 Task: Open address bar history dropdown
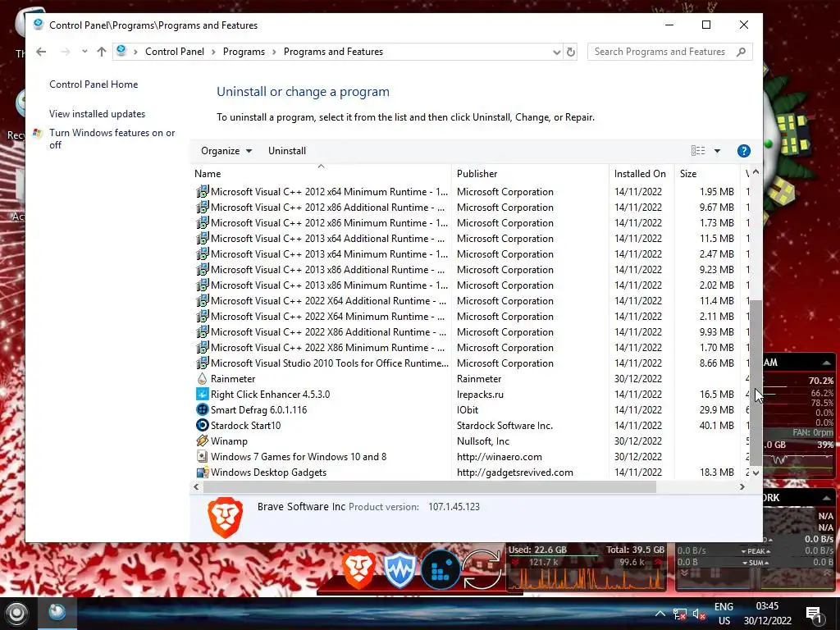pyautogui.click(x=557, y=52)
